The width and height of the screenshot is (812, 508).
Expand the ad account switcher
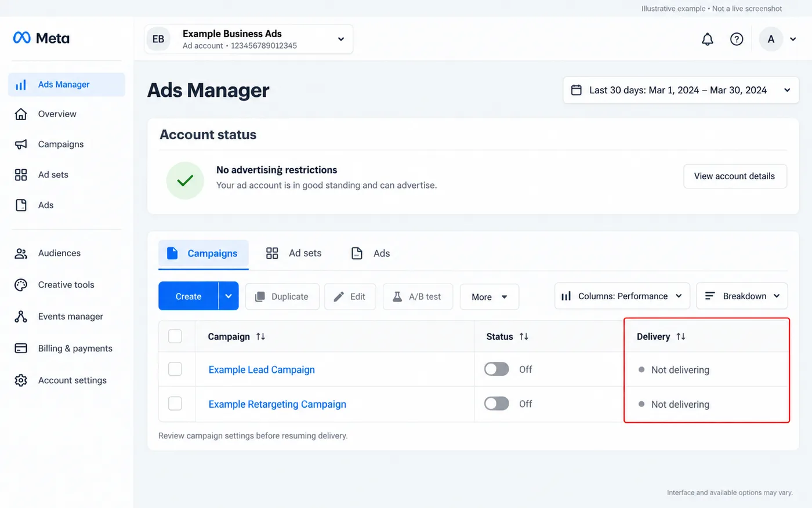coord(341,39)
